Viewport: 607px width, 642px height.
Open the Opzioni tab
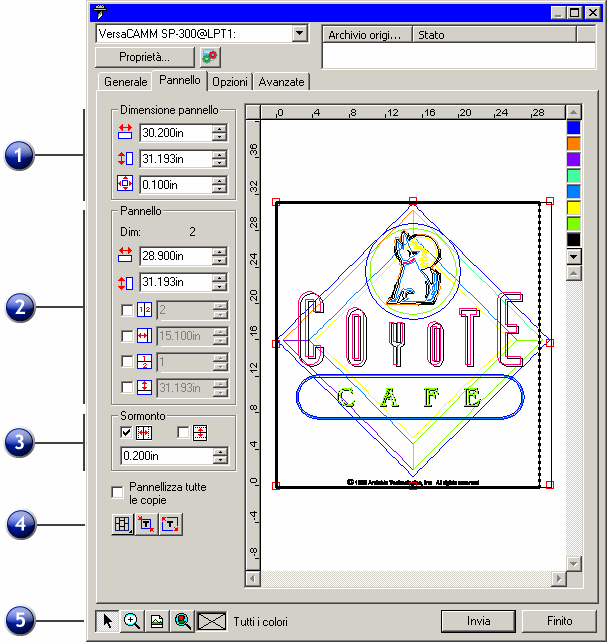pos(230,82)
